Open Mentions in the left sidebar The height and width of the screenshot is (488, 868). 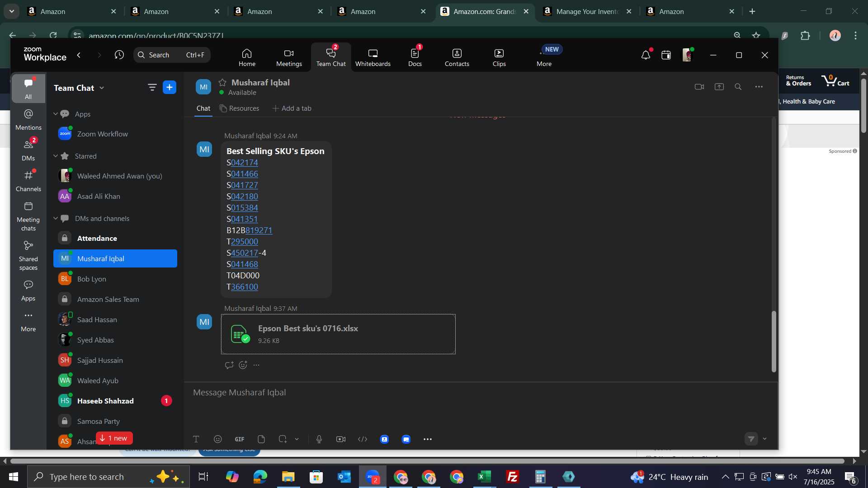(28, 120)
